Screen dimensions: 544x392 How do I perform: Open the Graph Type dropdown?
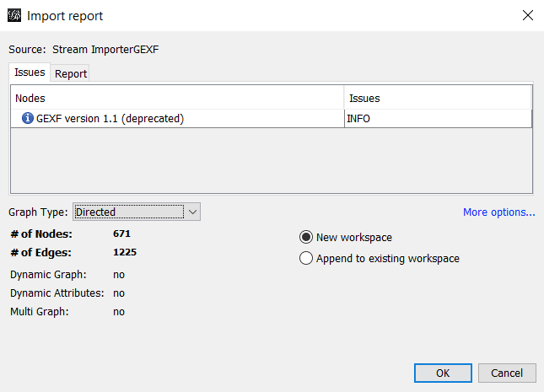[x=137, y=212]
